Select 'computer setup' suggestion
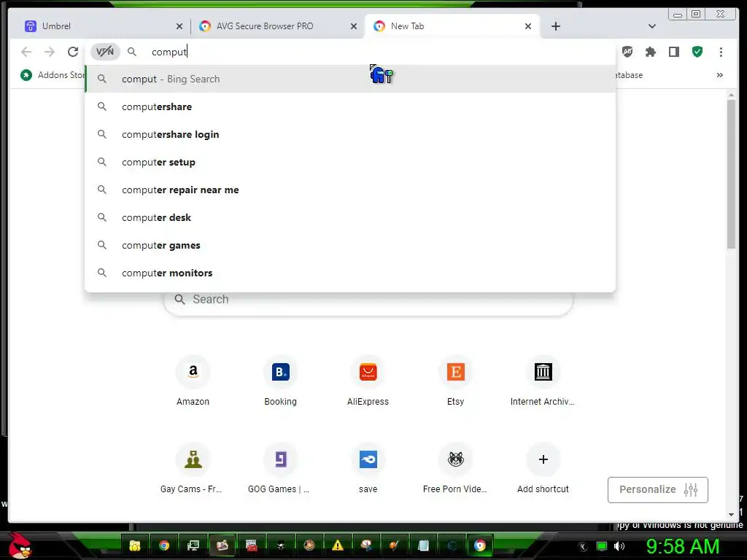 [x=350, y=162]
